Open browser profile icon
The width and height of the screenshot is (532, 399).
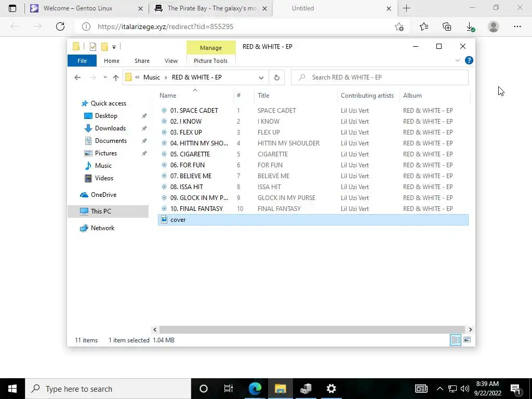[494, 26]
